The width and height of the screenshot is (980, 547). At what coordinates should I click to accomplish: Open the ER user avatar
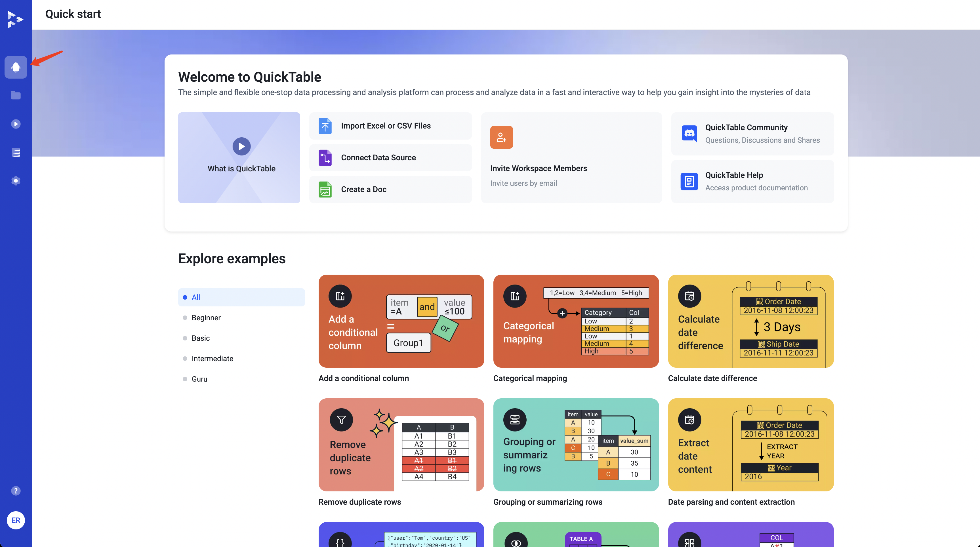[16, 520]
